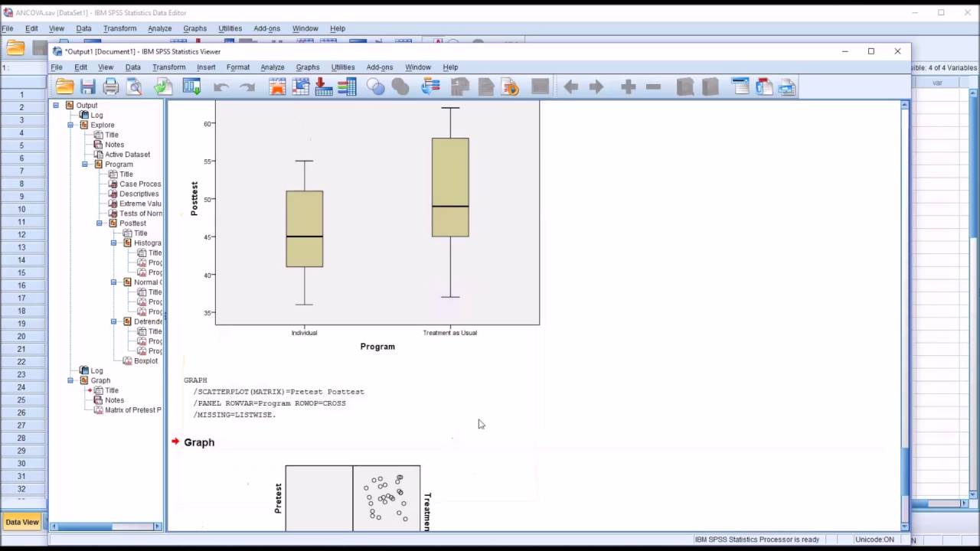The width and height of the screenshot is (980, 551).
Task: Click the Posttest label in outline
Action: coord(132,223)
